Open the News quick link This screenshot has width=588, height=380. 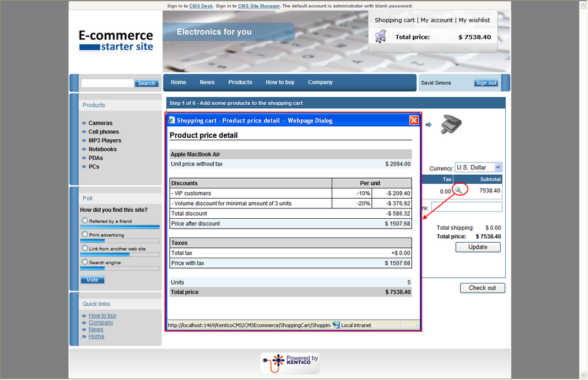pyautogui.click(x=96, y=330)
